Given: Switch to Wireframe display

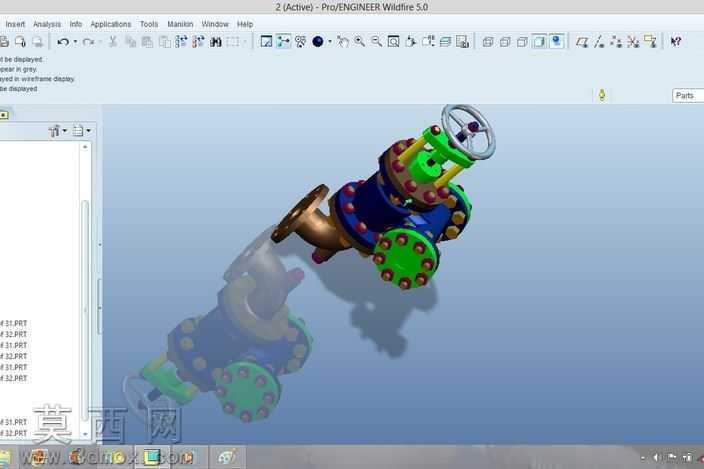Looking at the screenshot, I should pyautogui.click(x=488, y=42).
